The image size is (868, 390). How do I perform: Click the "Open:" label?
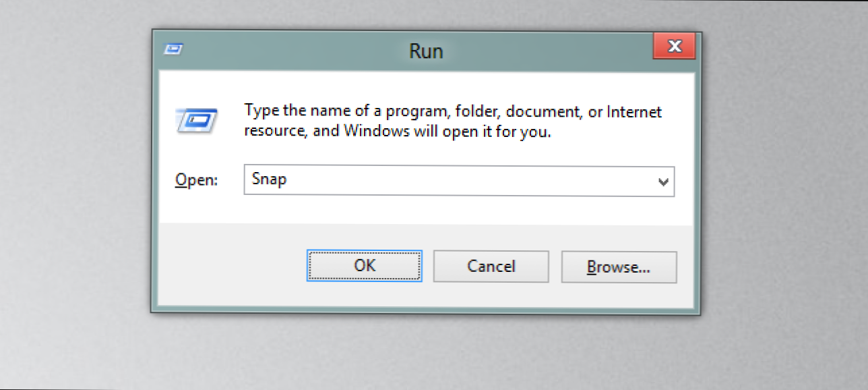(x=197, y=181)
